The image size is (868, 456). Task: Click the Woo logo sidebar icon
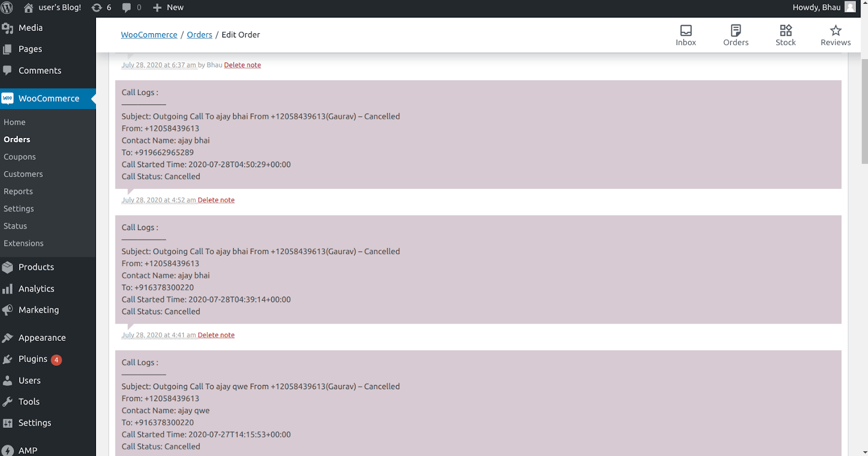pos(8,98)
